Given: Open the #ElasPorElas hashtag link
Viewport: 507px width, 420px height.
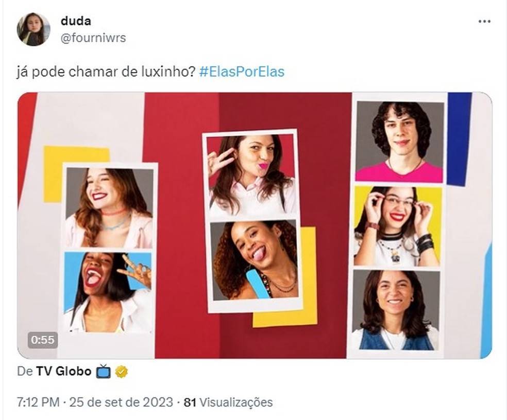Looking at the screenshot, I should click(242, 72).
